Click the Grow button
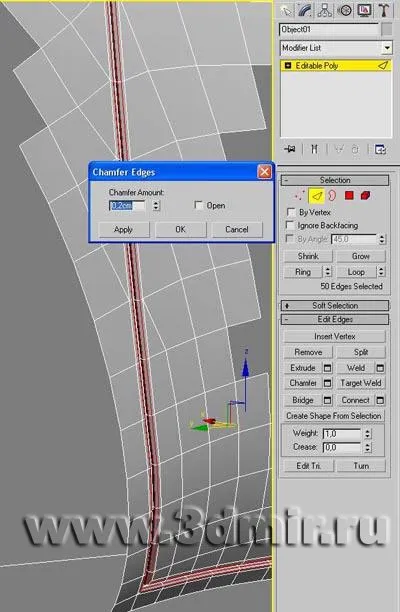400x612 pixels. point(361,256)
